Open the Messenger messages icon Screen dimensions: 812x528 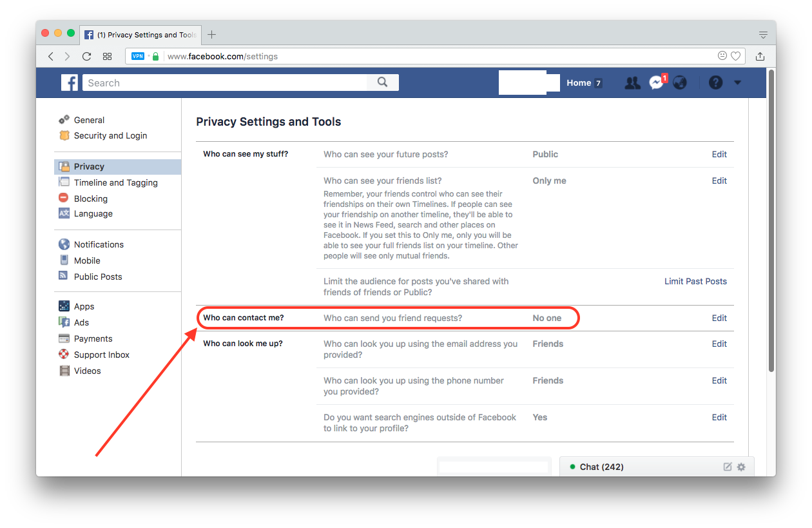(x=657, y=83)
